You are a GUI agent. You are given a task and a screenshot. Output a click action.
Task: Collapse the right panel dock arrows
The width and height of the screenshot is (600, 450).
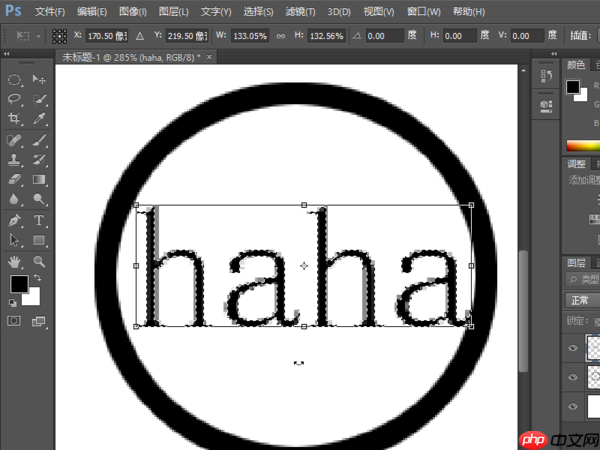pos(554,54)
